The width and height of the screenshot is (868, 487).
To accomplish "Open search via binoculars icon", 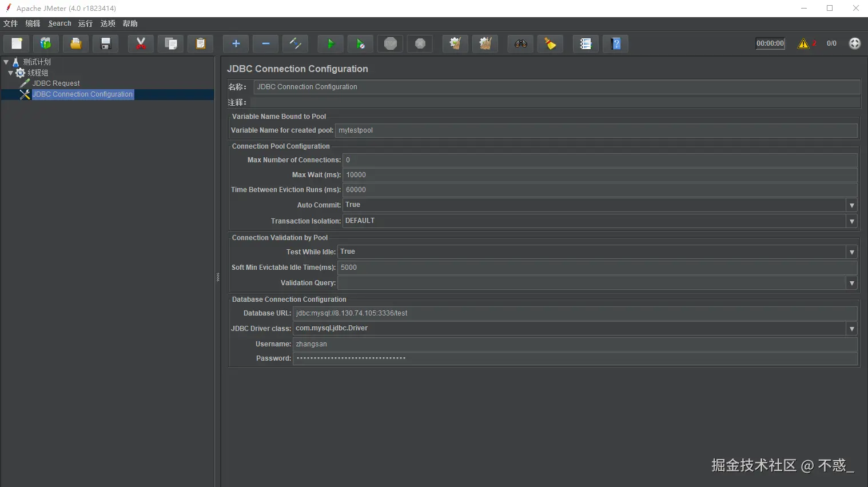I will (520, 43).
